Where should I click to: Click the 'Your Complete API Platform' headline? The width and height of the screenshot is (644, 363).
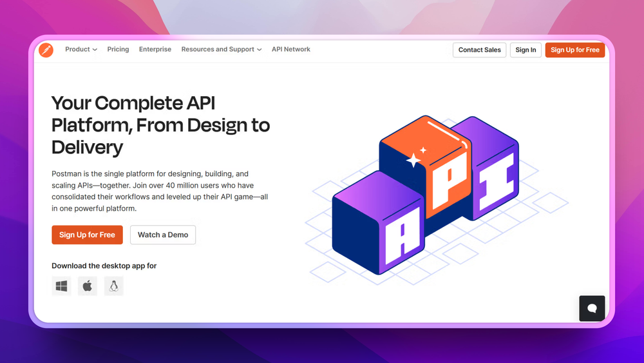[x=160, y=125]
